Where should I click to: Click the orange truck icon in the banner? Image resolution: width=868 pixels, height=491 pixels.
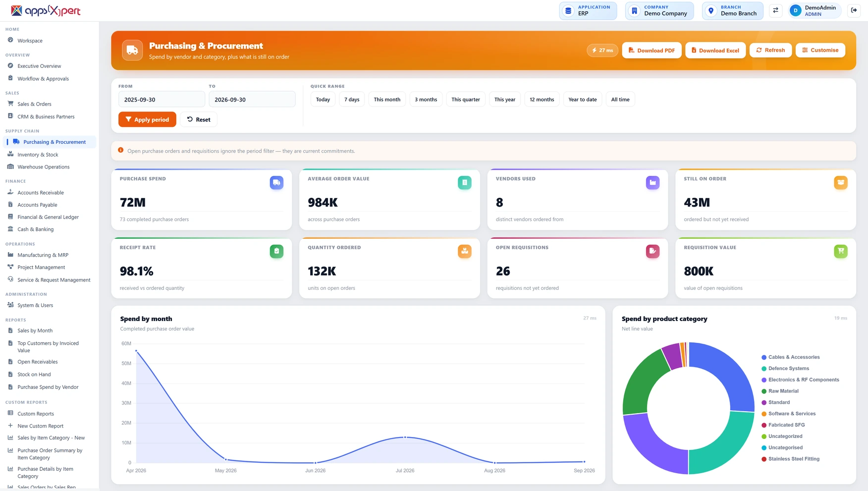pos(132,50)
